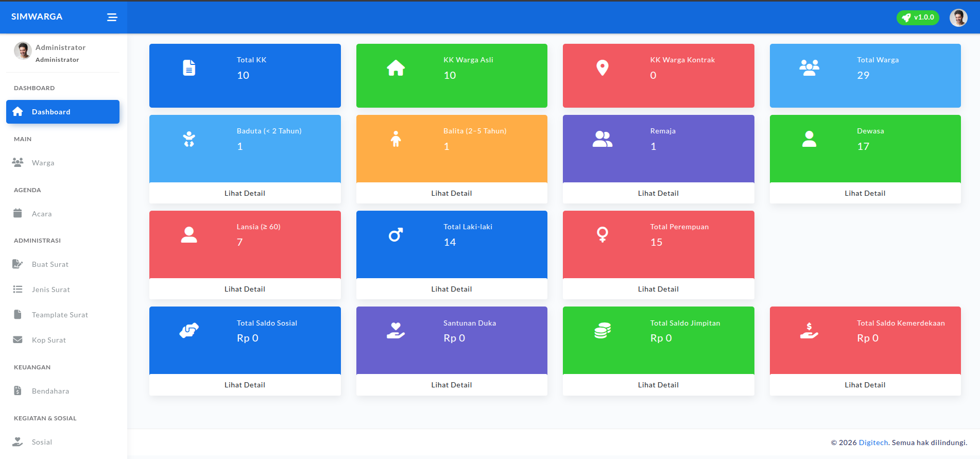Screen dimensions: 980x459
Task: Click the KEUANGAN sidebar section heading
Action: 32,367
